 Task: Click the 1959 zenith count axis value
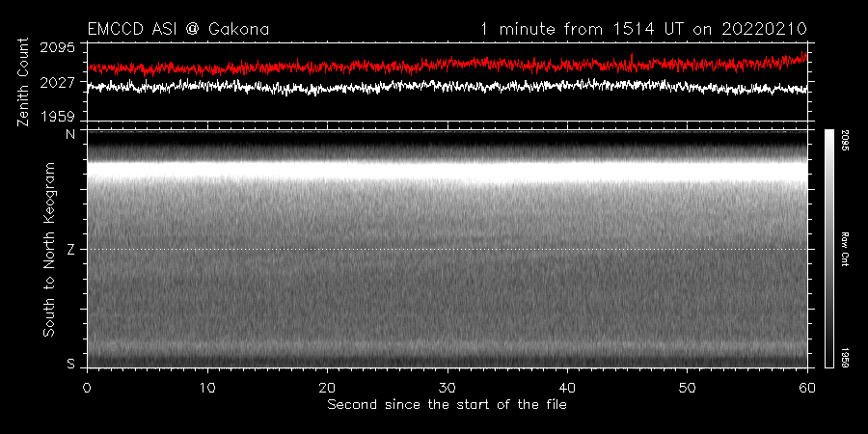(60, 117)
